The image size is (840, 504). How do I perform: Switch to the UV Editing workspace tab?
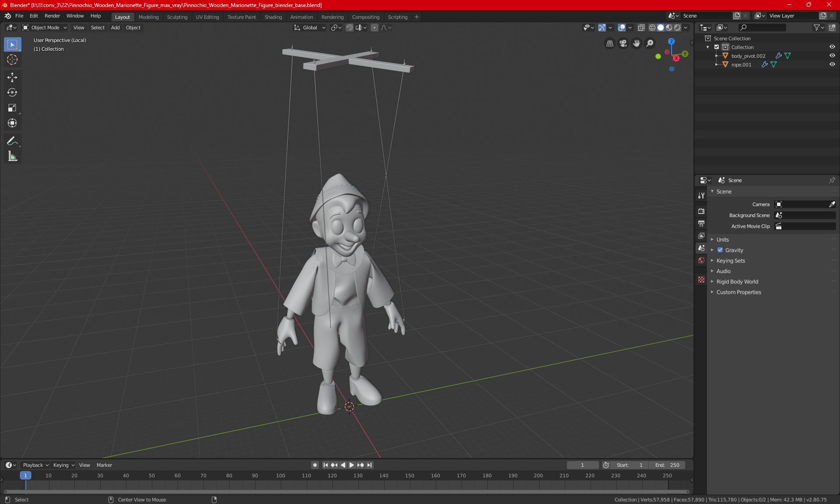(x=207, y=17)
